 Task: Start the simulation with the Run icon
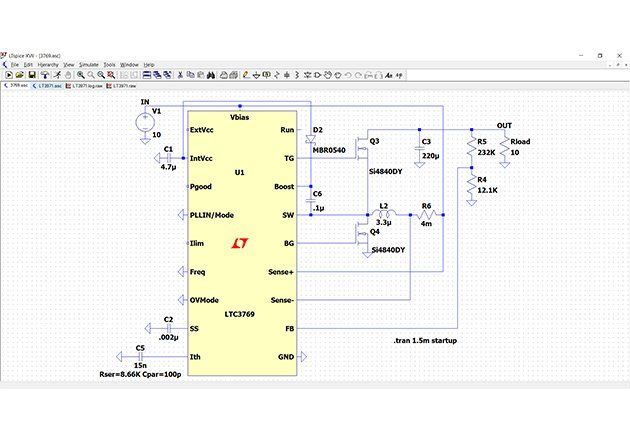[56, 74]
